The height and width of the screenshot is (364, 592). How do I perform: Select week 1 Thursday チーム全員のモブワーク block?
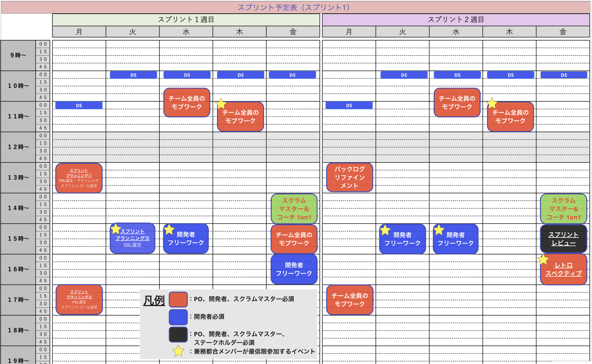241,117
